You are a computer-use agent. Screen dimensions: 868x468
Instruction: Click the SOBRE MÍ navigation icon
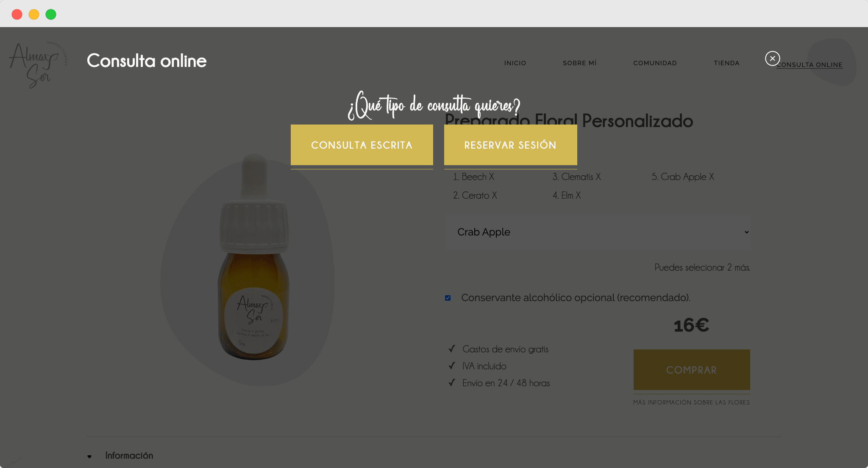click(x=579, y=63)
